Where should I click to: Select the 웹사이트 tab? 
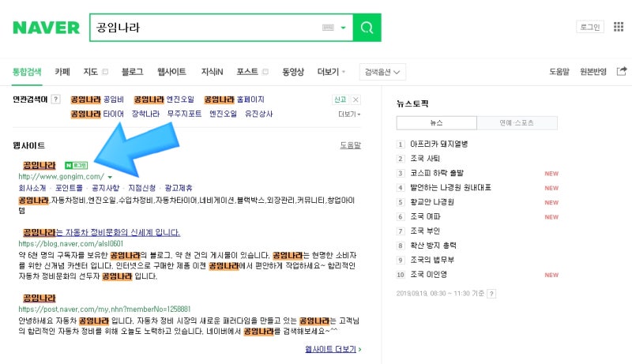coord(171,72)
